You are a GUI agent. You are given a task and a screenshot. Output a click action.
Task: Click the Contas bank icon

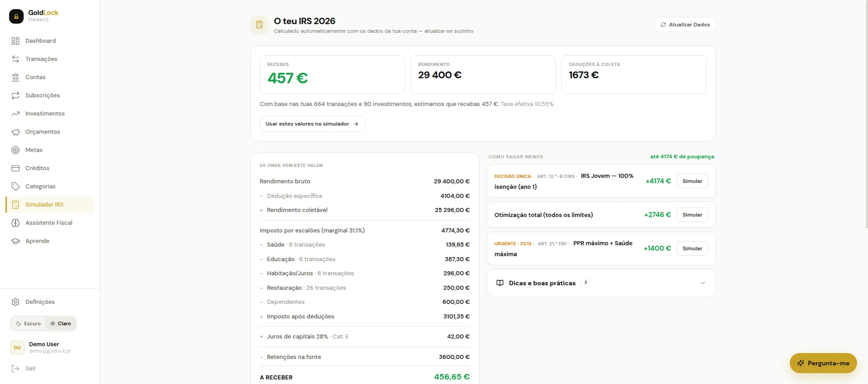[x=15, y=77]
